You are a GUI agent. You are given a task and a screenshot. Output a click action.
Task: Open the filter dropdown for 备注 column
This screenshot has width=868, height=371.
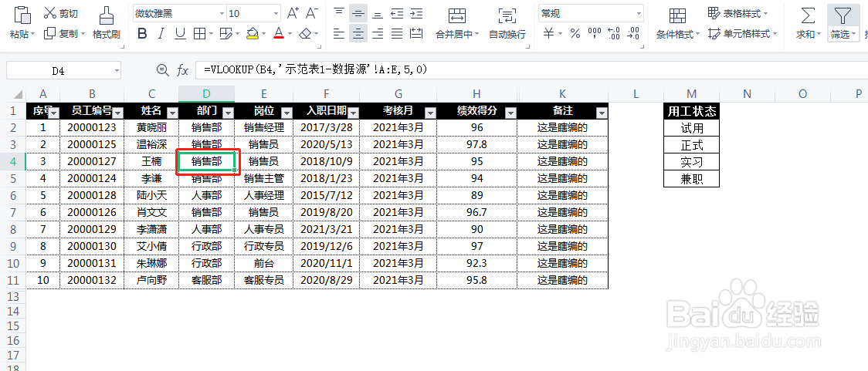(x=602, y=113)
